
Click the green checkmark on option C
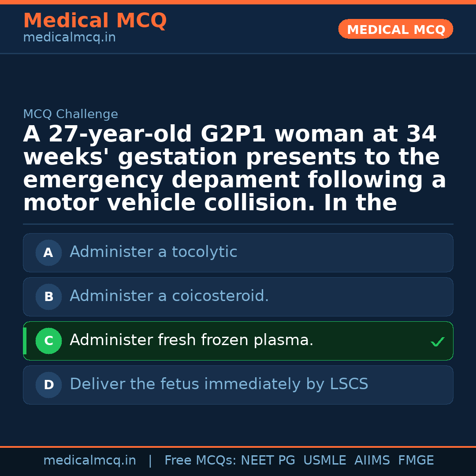pyautogui.click(x=437, y=342)
